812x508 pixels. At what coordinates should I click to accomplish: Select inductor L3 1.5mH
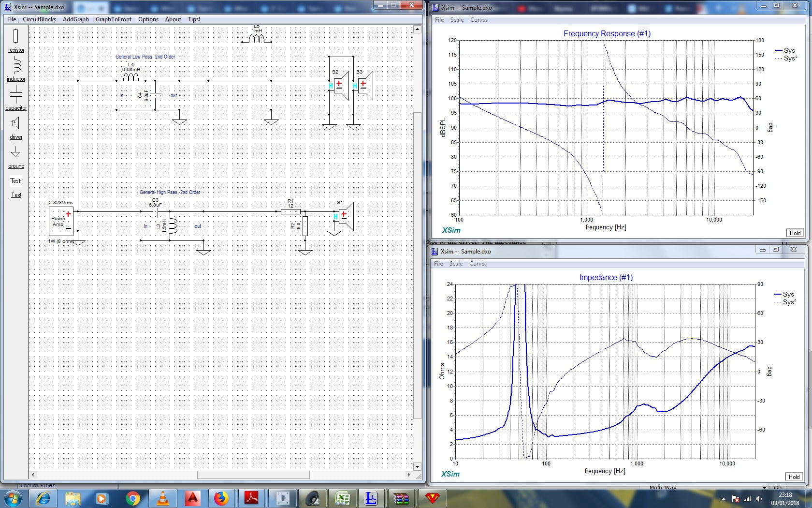(x=172, y=226)
